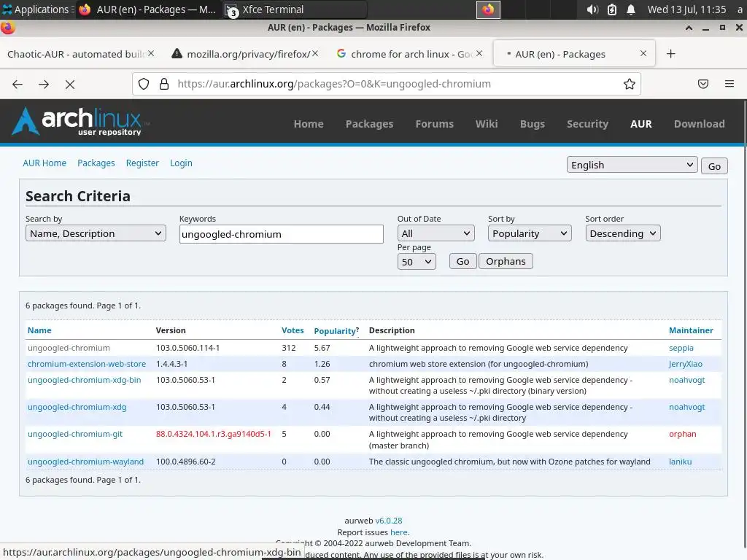Click the Arch Linux user repository logo

(79, 122)
